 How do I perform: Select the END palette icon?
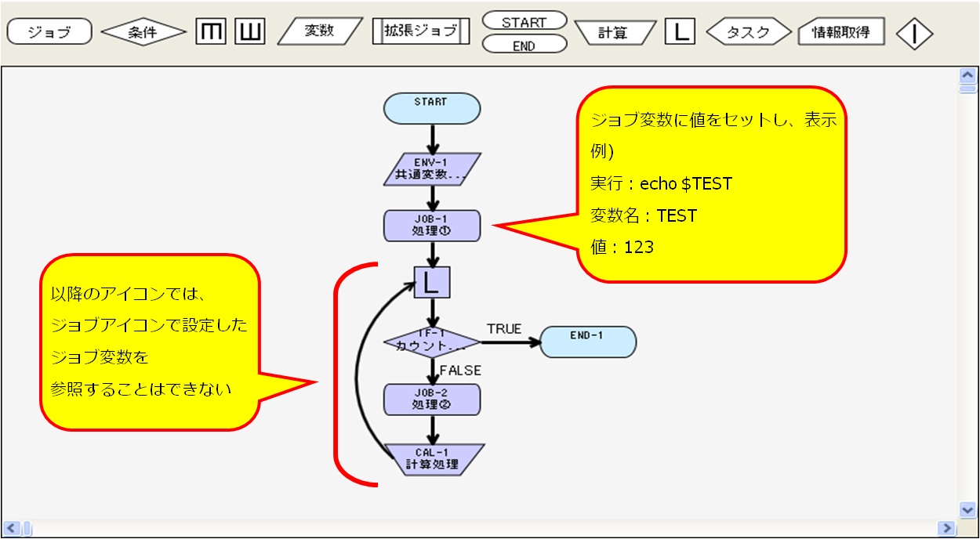coord(524,45)
